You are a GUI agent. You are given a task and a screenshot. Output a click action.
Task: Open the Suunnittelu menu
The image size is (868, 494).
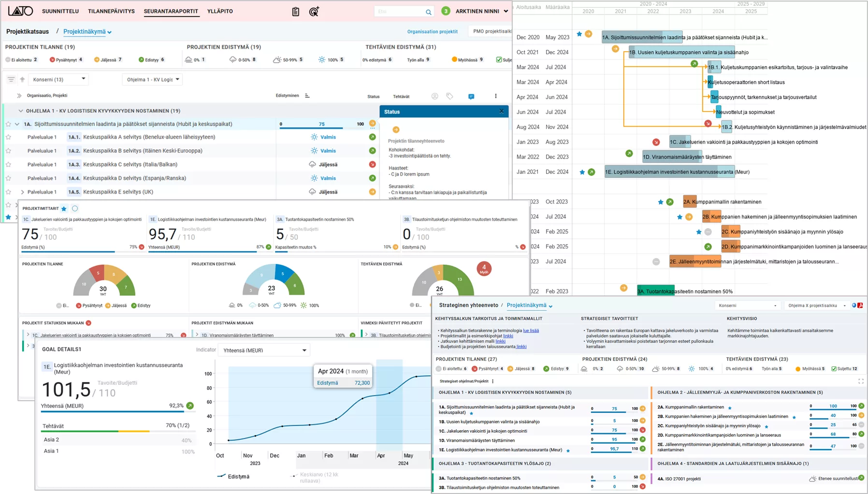60,11
